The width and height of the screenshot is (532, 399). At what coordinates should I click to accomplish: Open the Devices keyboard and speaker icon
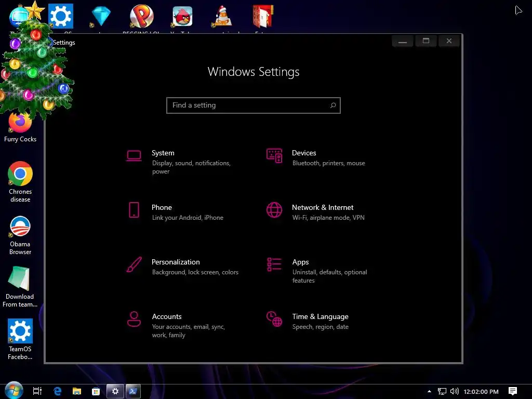pyautogui.click(x=274, y=156)
